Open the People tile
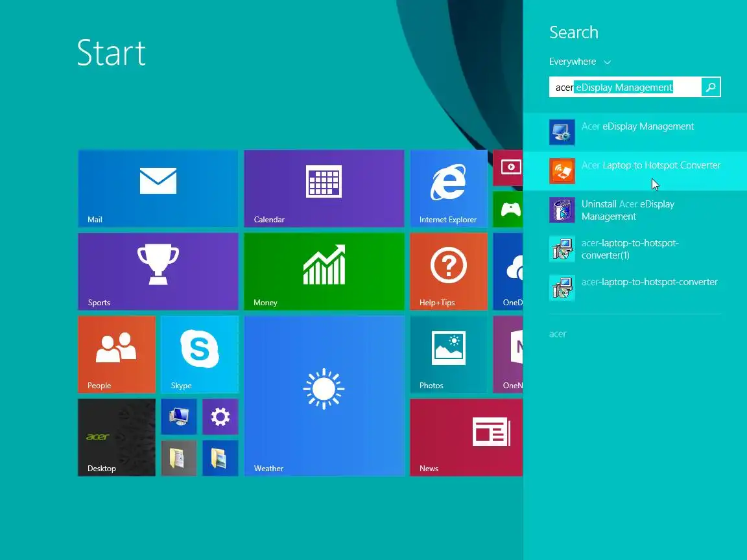The height and width of the screenshot is (560, 747). (117, 355)
